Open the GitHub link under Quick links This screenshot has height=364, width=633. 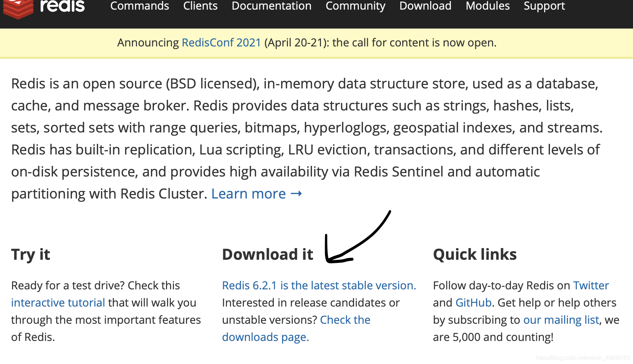click(x=474, y=303)
